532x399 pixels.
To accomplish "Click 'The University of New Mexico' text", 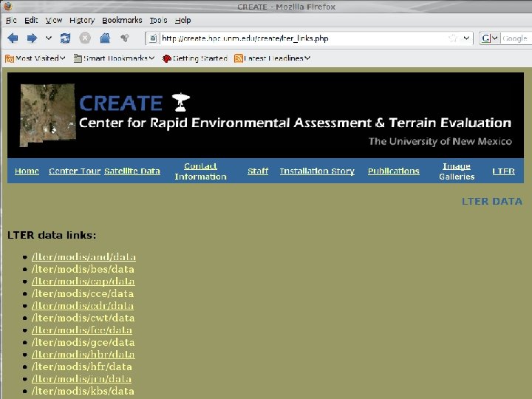I will (x=440, y=141).
